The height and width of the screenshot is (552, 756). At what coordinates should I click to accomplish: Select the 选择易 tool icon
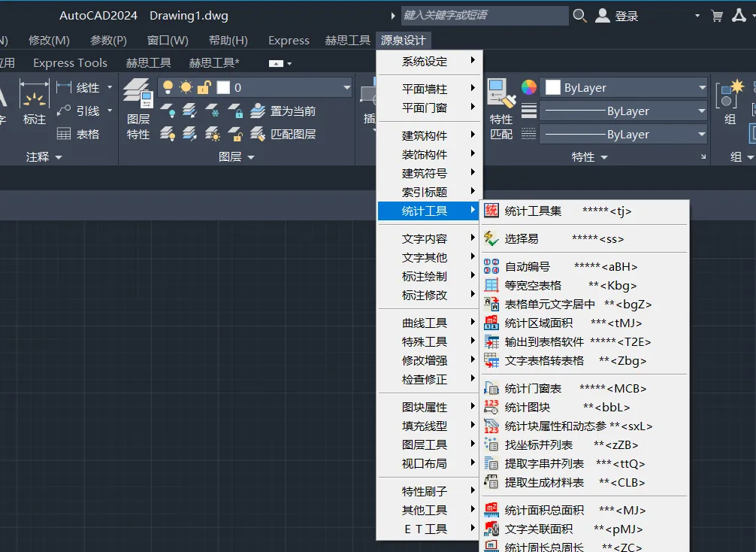(x=491, y=238)
